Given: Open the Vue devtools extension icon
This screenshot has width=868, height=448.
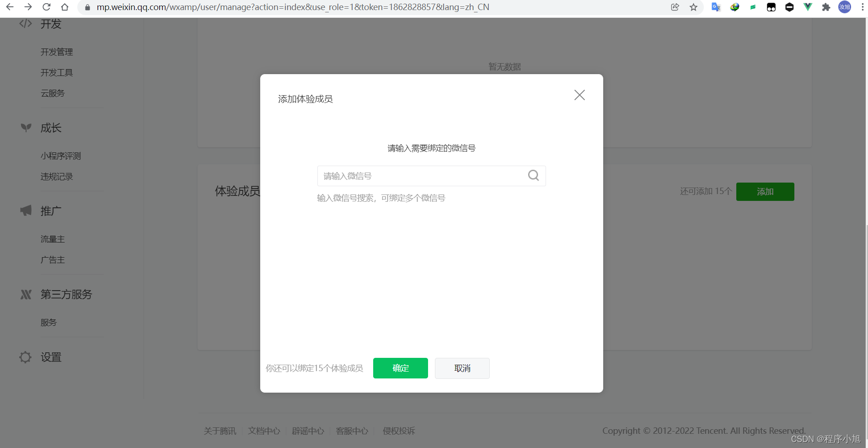Looking at the screenshot, I should (x=808, y=7).
